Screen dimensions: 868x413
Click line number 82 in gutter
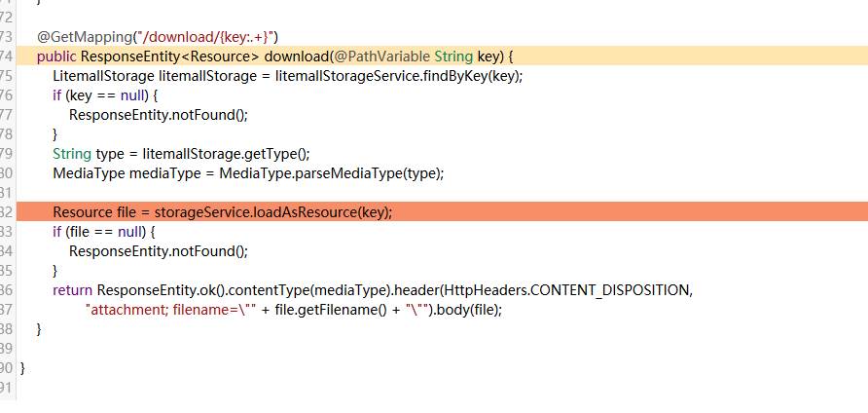pyautogui.click(x=7, y=212)
